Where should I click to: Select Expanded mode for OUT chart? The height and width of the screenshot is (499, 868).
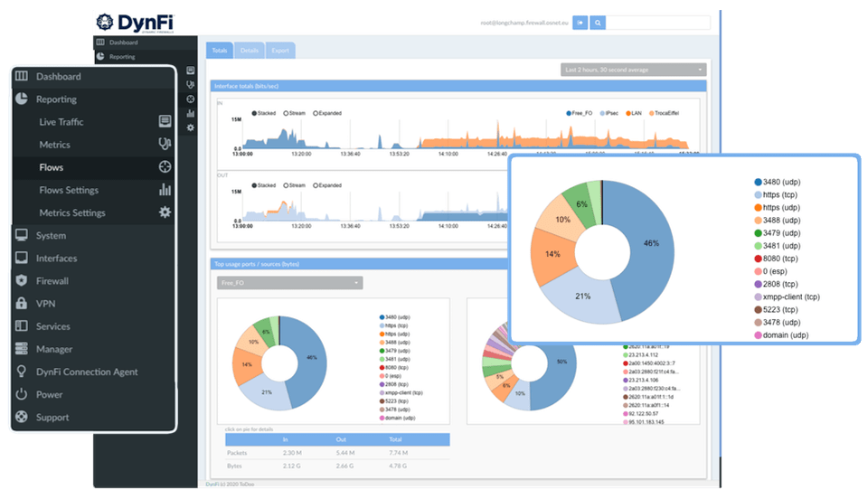pos(327,185)
